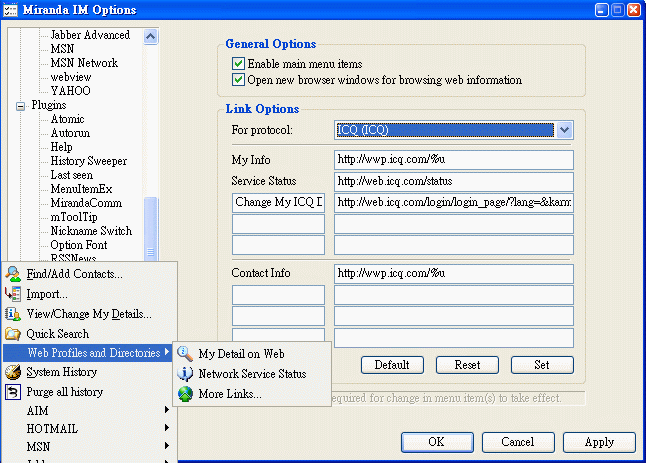Click the Change My ICQ name field

coord(279,203)
